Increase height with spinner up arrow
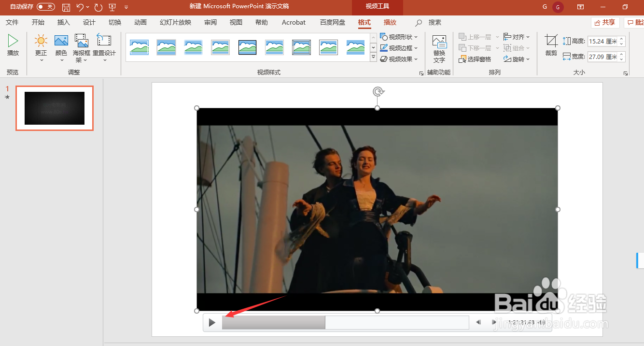Viewport: 644px width, 346px height. click(x=622, y=39)
